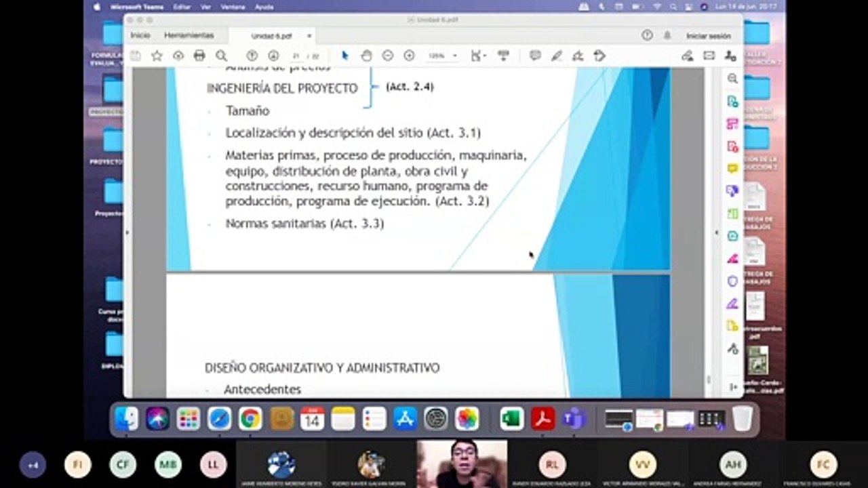This screenshot has width=868, height=488.
Task: Zoom in with the plus button
Action: 409,56
